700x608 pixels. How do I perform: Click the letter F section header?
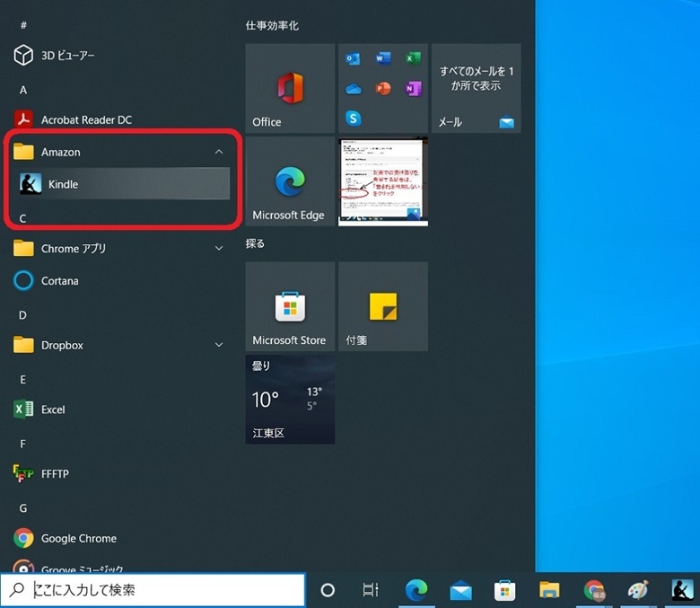[22, 444]
